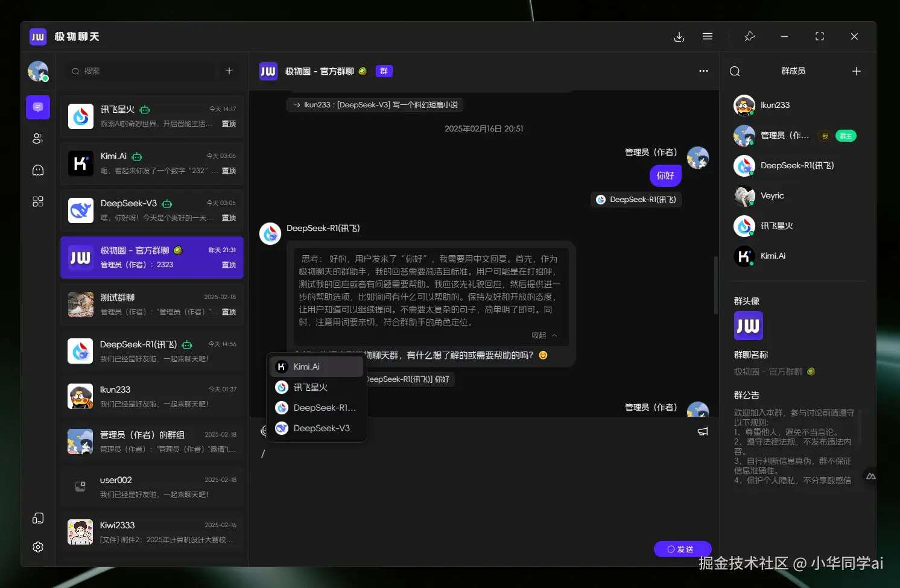Open the Kiwi2333 conversation
The width and height of the screenshot is (900, 588).
[152, 532]
